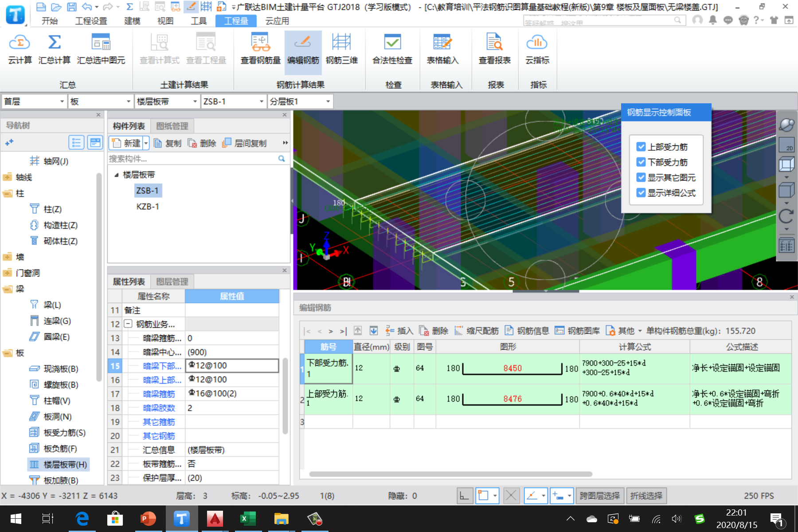The image size is (798, 532).
Task: Open 缩尺配筋 in rebar editor toolbar
Action: pyautogui.click(x=476, y=331)
